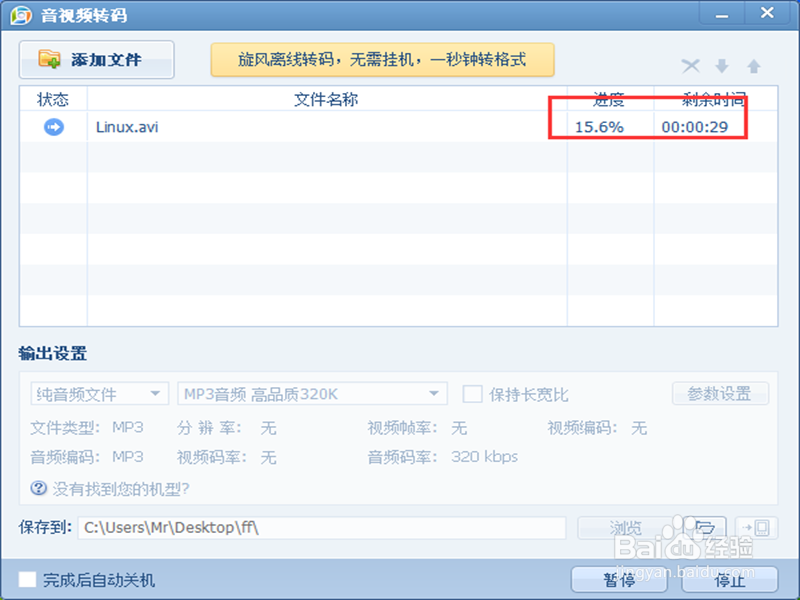This screenshot has height=600, width=800.
Task: Enable the 保持长宽比 checkbox
Action: pyautogui.click(x=472, y=393)
